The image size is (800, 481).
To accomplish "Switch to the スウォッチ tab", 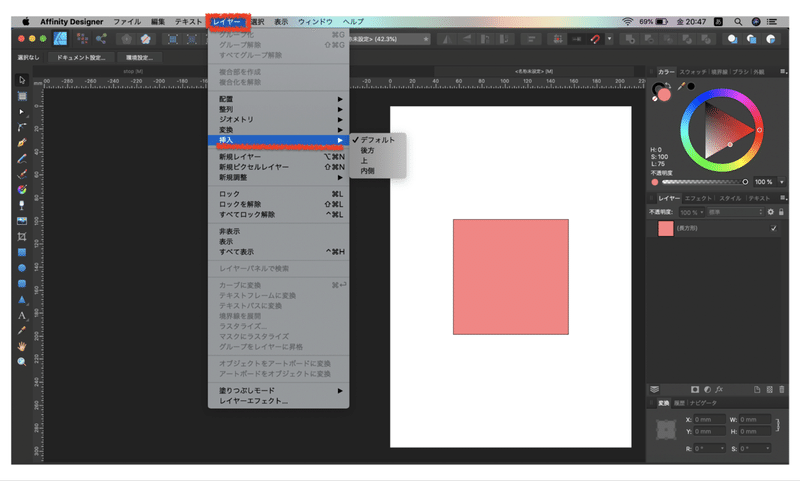I will 692,72.
